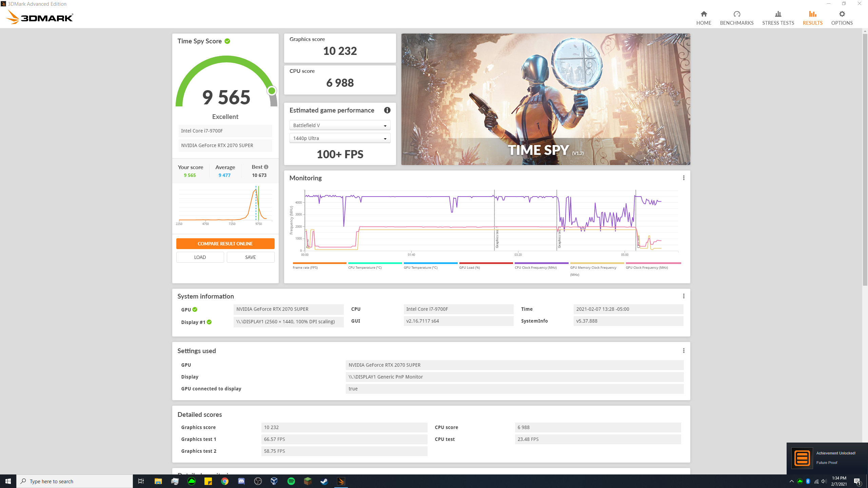Viewport: 868px width, 488px height.
Task: Toggle the GPU Temperature legend swatch
Action: click(x=430, y=263)
